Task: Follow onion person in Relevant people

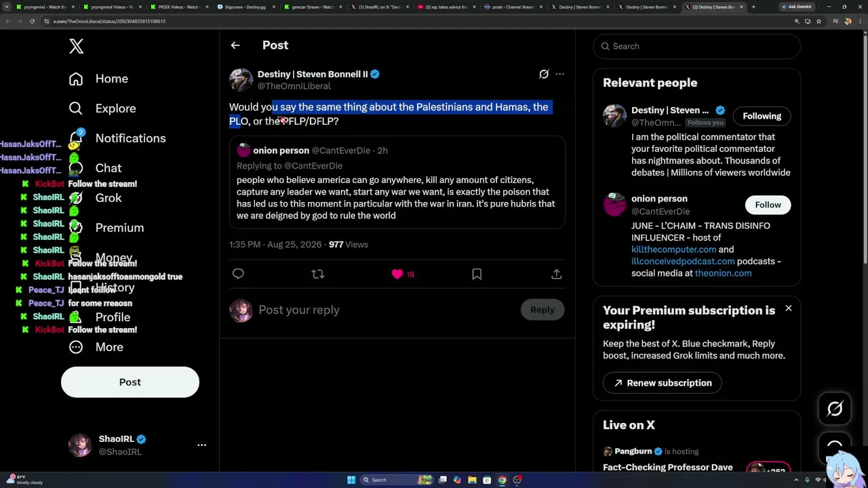Action: [x=768, y=205]
